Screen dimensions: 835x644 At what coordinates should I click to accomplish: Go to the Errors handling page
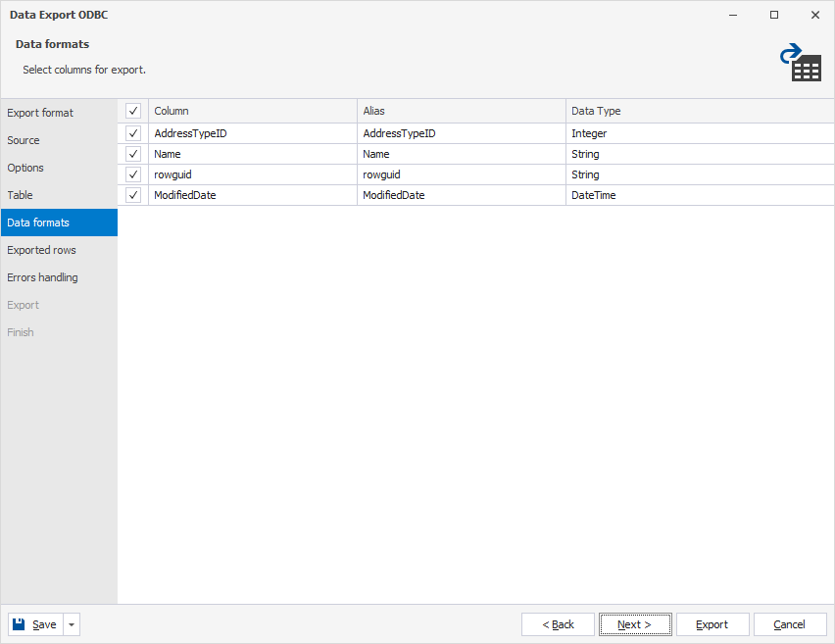pos(59,277)
